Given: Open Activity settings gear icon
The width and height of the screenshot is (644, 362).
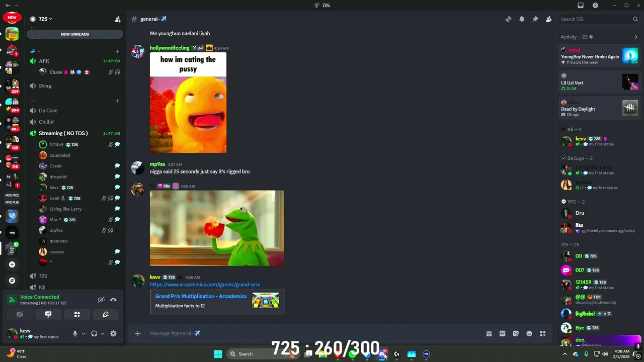Looking at the screenshot, I should point(591,37).
